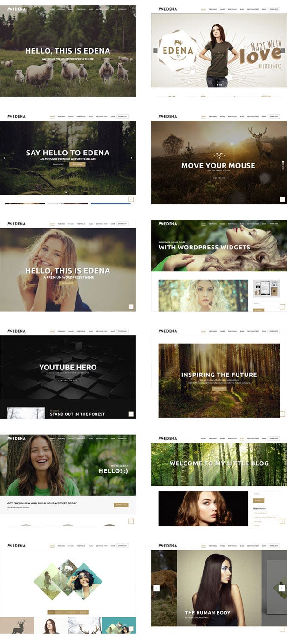Click Read More in Say Hello To Edena demo
This screenshot has width=287, height=644.
(x=59, y=164)
